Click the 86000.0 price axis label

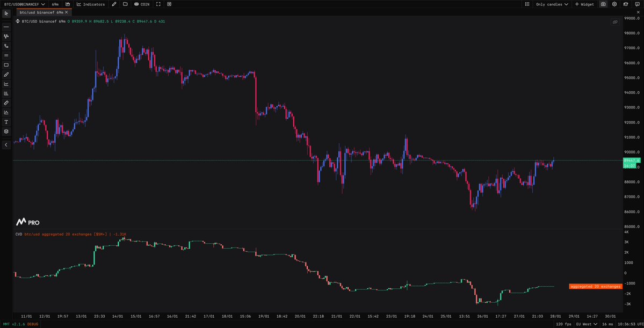point(632,212)
